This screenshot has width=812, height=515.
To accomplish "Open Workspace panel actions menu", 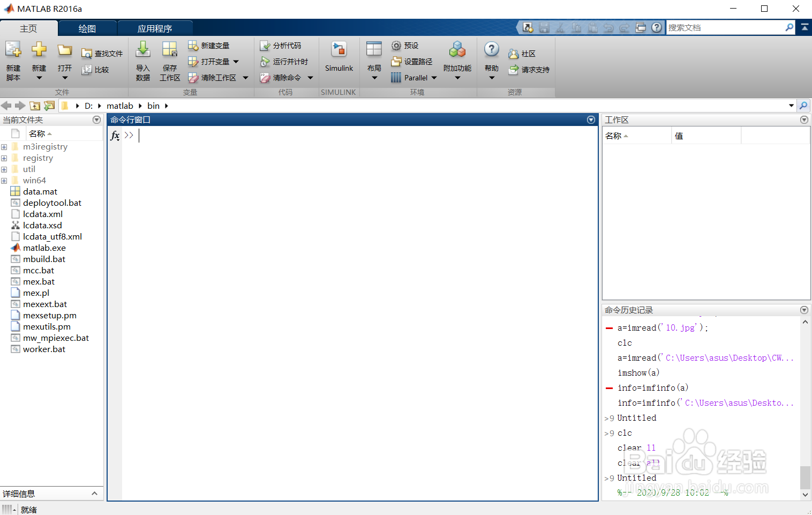I will 804,120.
